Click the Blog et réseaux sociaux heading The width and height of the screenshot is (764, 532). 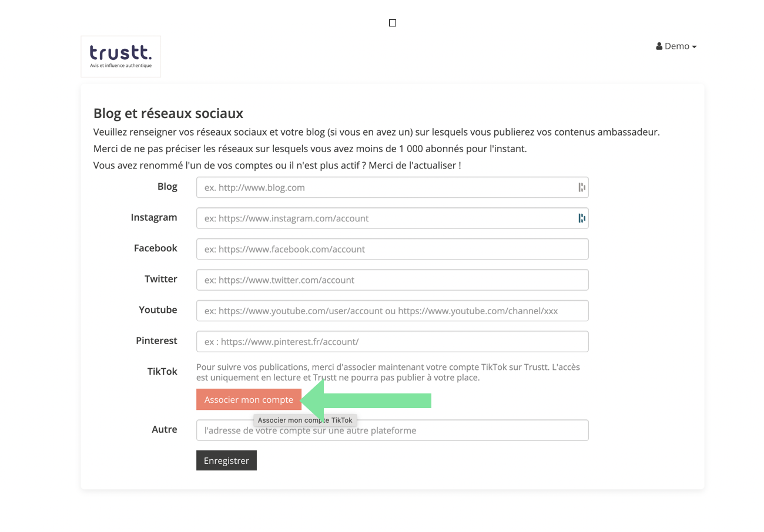tap(168, 113)
